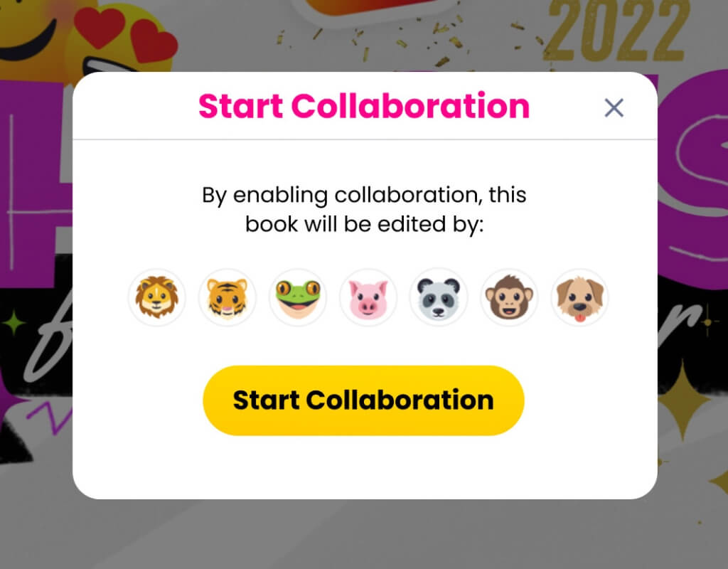Viewport: 728px width, 569px height.
Task: Choose the monkey avatar
Action: [509, 297]
